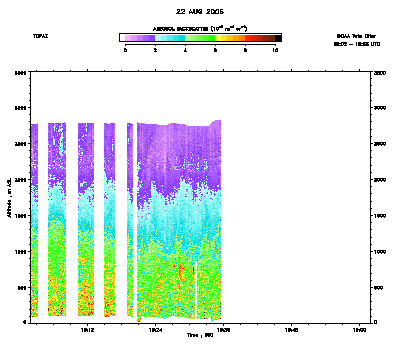Click the right-axis 0 altitude label

pos(376,322)
